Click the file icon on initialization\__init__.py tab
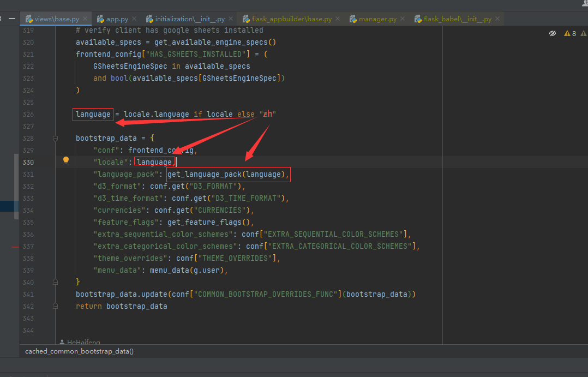 pos(149,19)
